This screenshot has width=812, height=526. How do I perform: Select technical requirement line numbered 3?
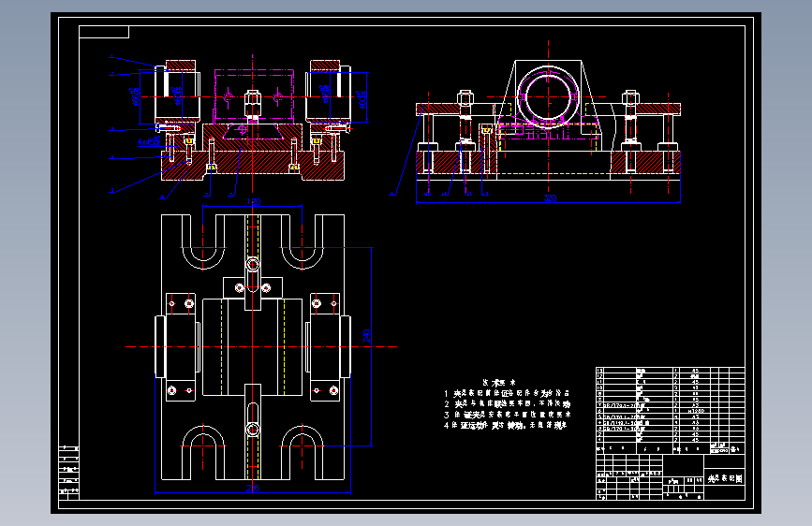coord(507,415)
